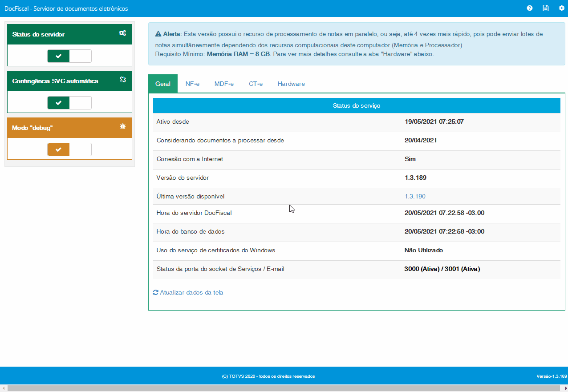Click the bug icon on Modo debug
Screen dimensions: 568x392
tap(123, 126)
